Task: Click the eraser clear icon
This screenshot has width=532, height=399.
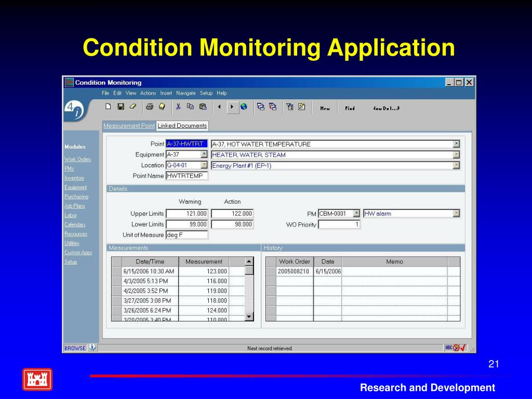Action: [132, 107]
